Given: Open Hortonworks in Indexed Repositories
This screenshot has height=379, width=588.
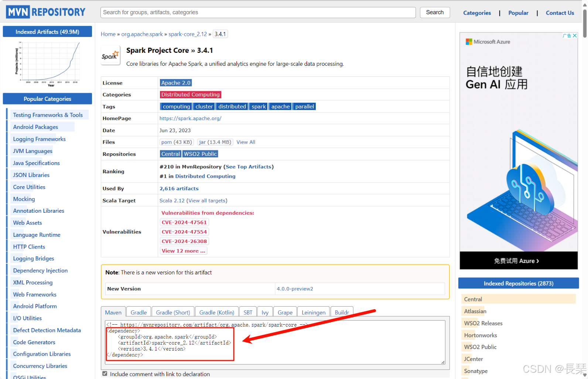Looking at the screenshot, I should pyautogui.click(x=480, y=335).
